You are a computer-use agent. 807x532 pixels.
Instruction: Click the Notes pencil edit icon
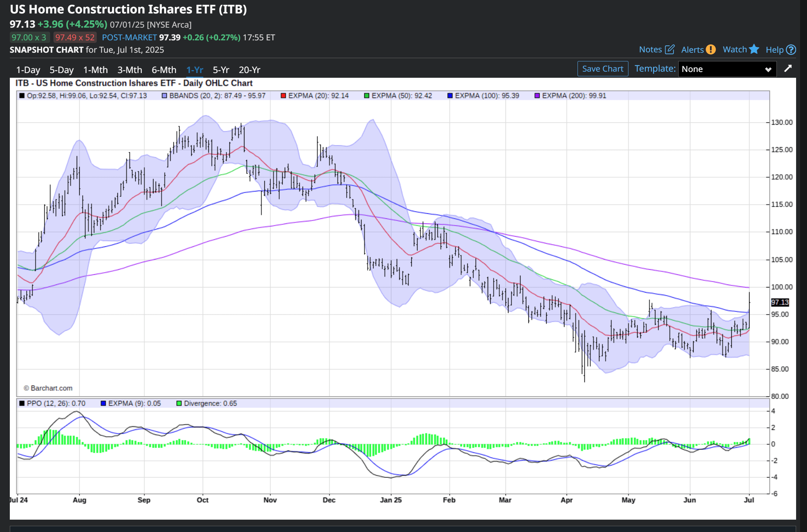[x=670, y=49]
